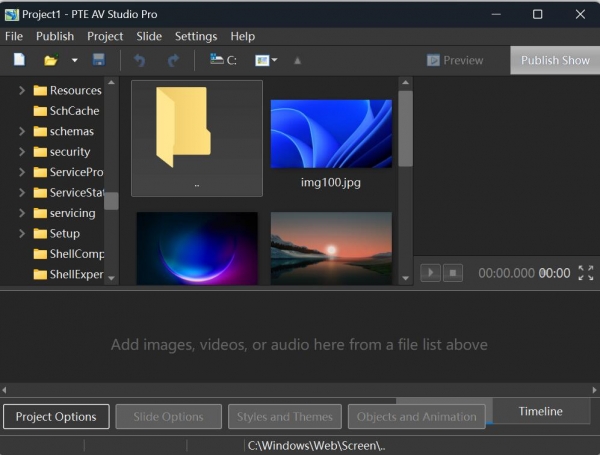The width and height of the screenshot is (600, 455).
Task: Click the 00:00.000 current time display
Action: (506, 273)
